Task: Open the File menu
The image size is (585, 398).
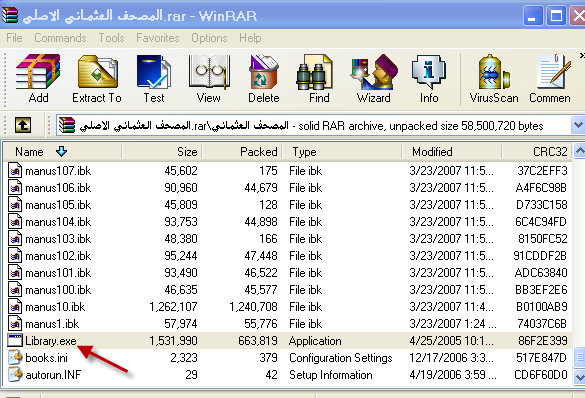Action: point(14,38)
